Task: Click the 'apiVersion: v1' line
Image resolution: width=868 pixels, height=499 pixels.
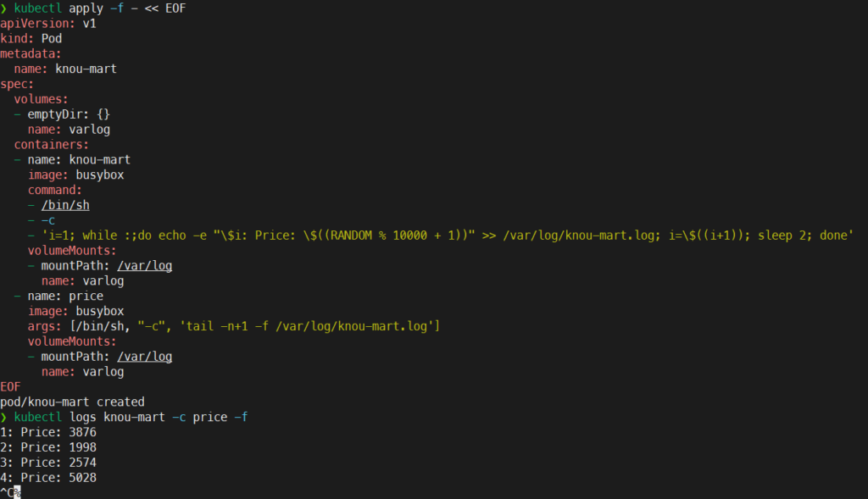Action: click(x=48, y=24)
